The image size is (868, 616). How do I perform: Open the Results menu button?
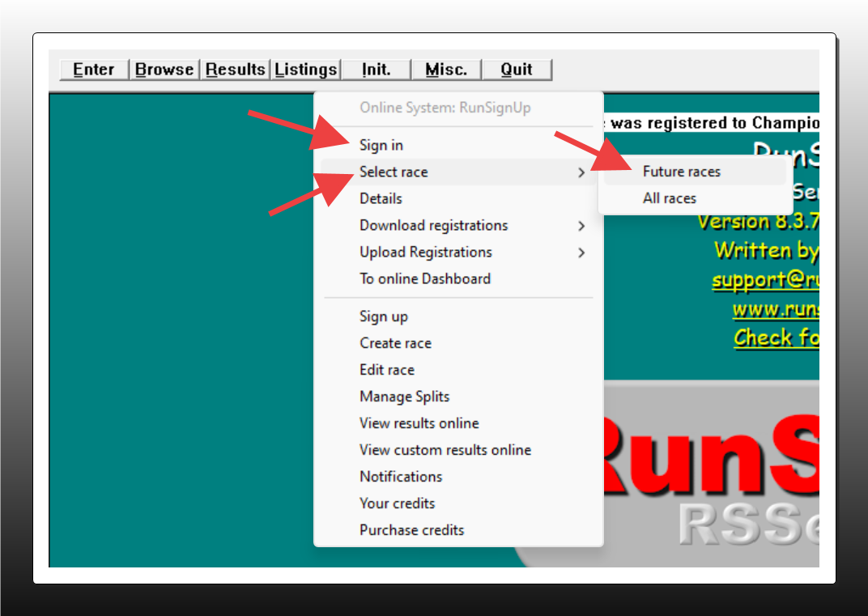point(236,70)
